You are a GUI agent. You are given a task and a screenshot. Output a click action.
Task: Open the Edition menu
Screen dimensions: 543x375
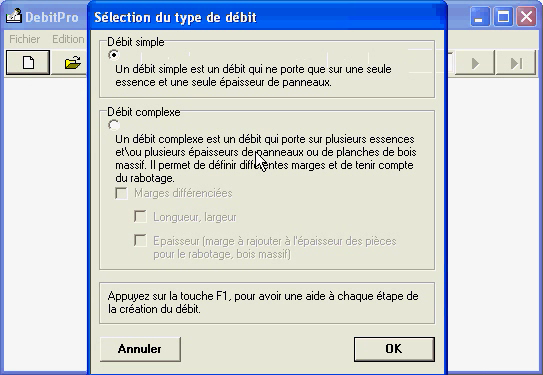68,39
